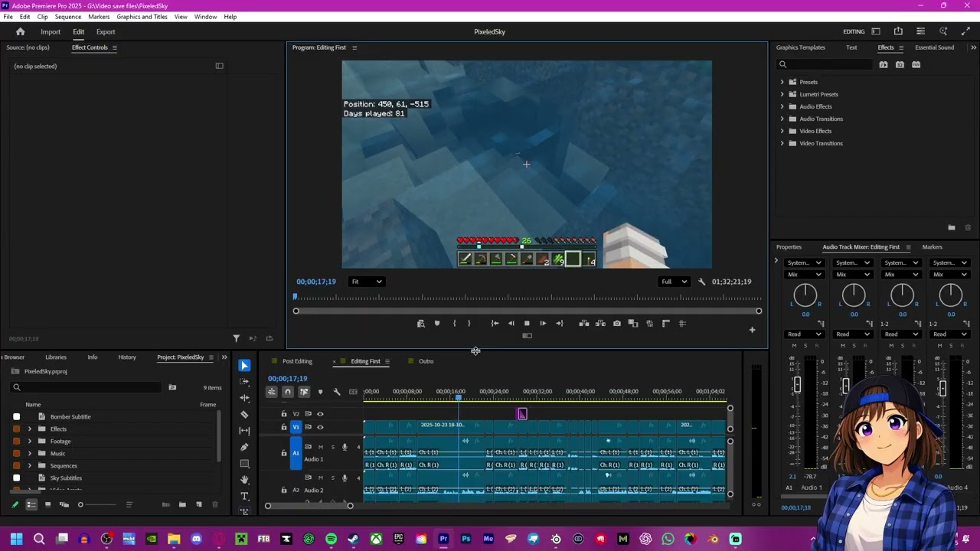This screenshot has width=980, height=551.
Task: Export frame with camera icon
Action: point(617,324)
